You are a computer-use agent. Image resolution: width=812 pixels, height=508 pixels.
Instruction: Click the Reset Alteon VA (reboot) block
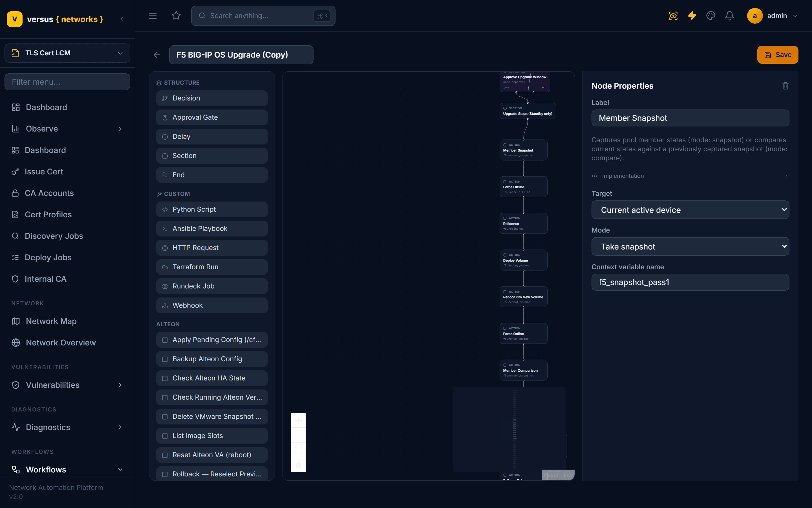click(212, 455)
